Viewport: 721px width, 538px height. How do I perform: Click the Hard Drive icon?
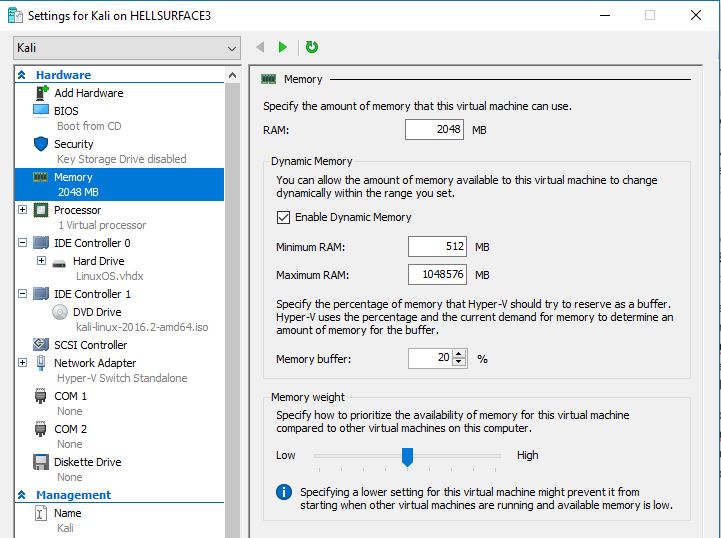(x=59, y=263)
